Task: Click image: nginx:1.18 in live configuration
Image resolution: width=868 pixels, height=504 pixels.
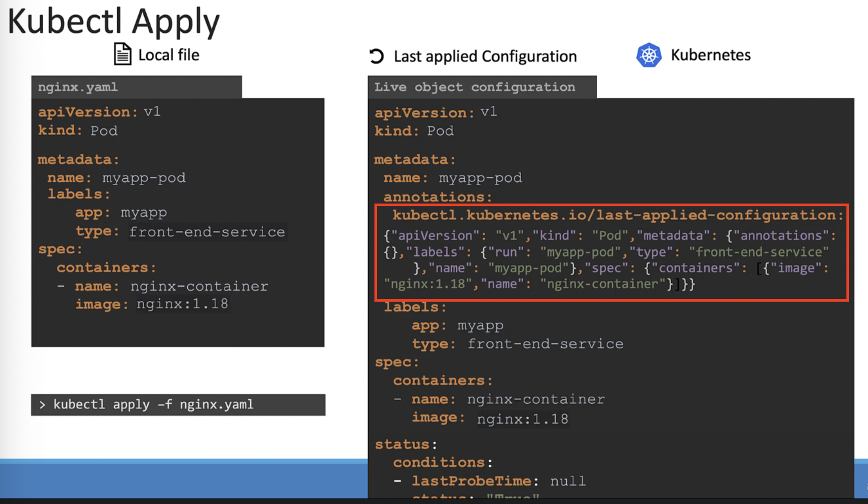Action: (x=490, y=418)
